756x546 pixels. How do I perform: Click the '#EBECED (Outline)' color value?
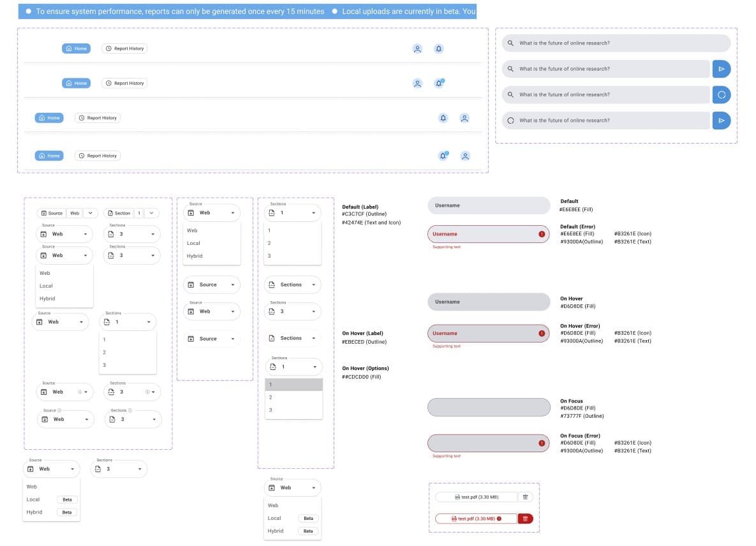tap(364, 342)
